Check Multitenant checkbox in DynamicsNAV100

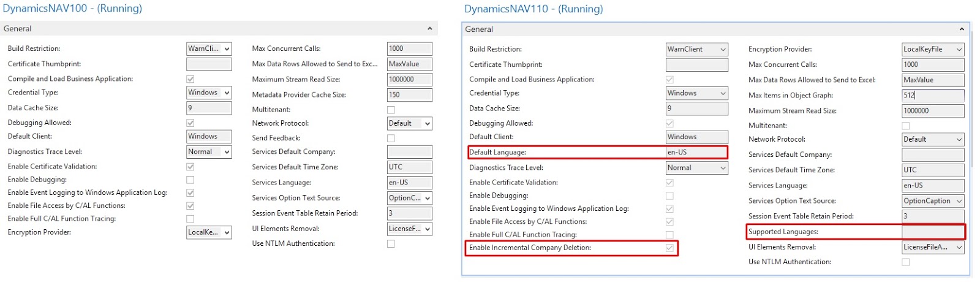pyautogui.click(x=391, y=110)
